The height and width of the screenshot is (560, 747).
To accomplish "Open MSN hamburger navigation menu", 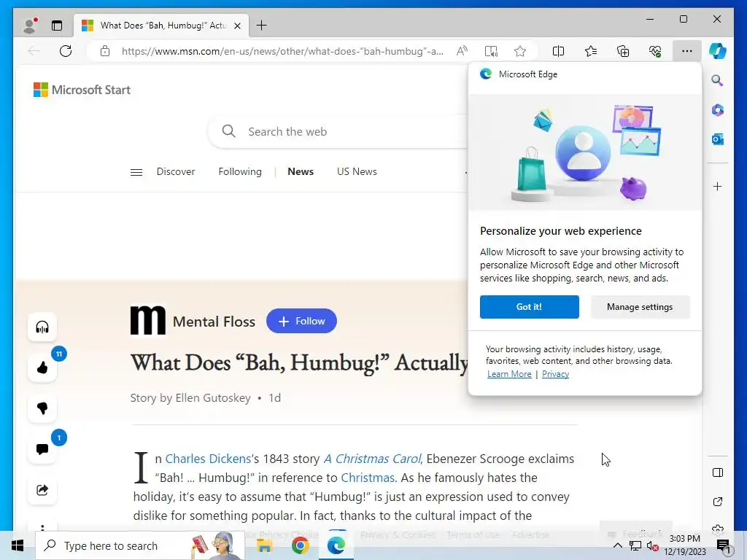I will pos(136,172).
